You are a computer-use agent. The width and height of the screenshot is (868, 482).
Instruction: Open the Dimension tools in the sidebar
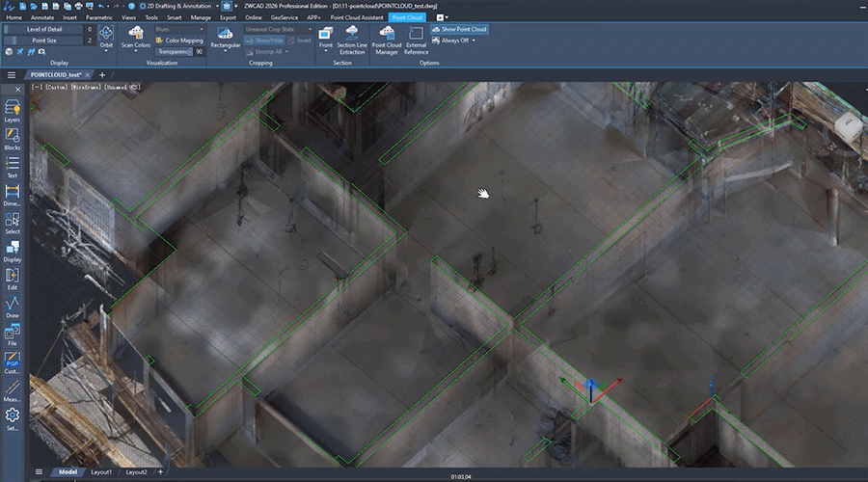(13, 195)
